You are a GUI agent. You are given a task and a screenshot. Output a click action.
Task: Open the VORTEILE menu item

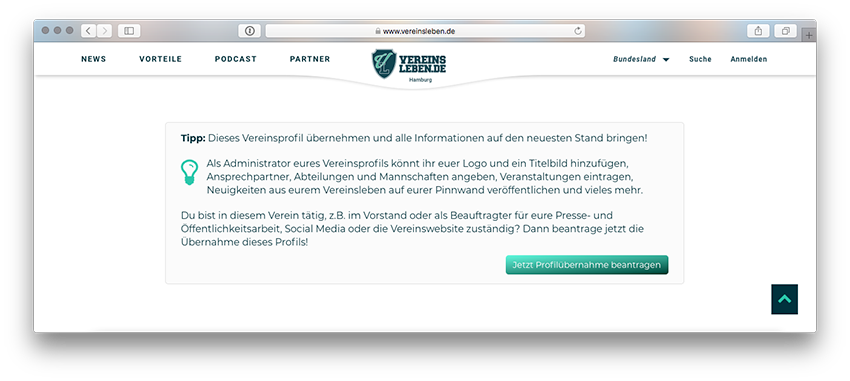pyautogui.click(x=160, y=59)
